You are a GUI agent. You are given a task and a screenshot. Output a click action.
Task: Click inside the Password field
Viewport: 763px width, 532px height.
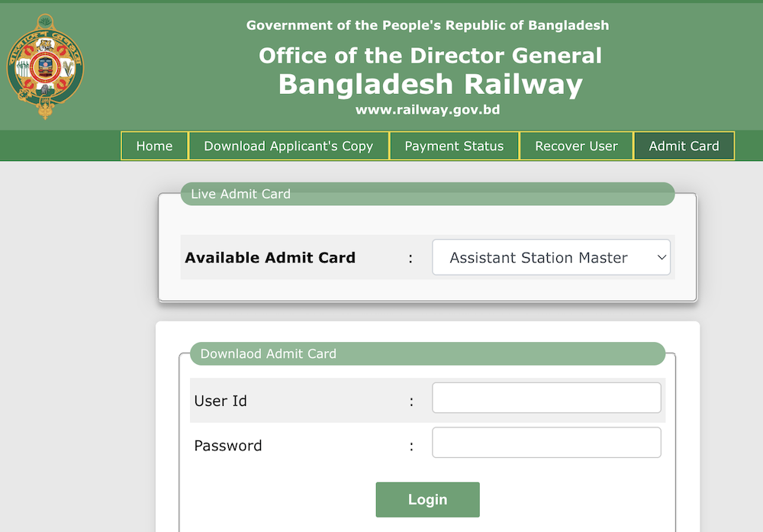(x=546, y=443)
